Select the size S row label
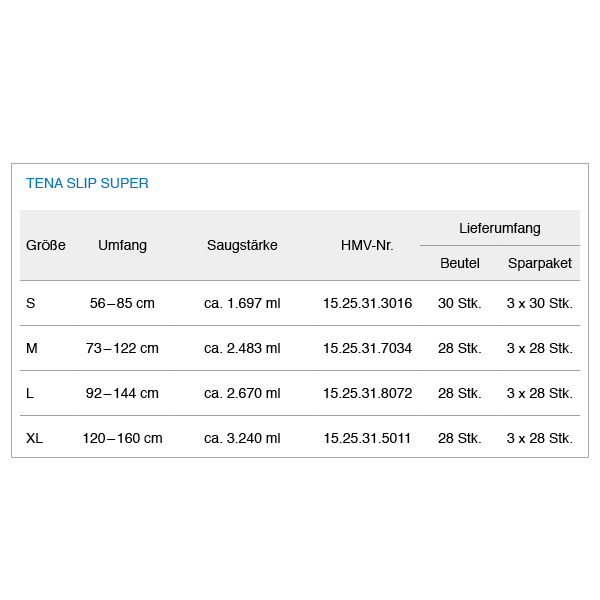The height and width of the screenshot is (600, 600). point(31,303)
